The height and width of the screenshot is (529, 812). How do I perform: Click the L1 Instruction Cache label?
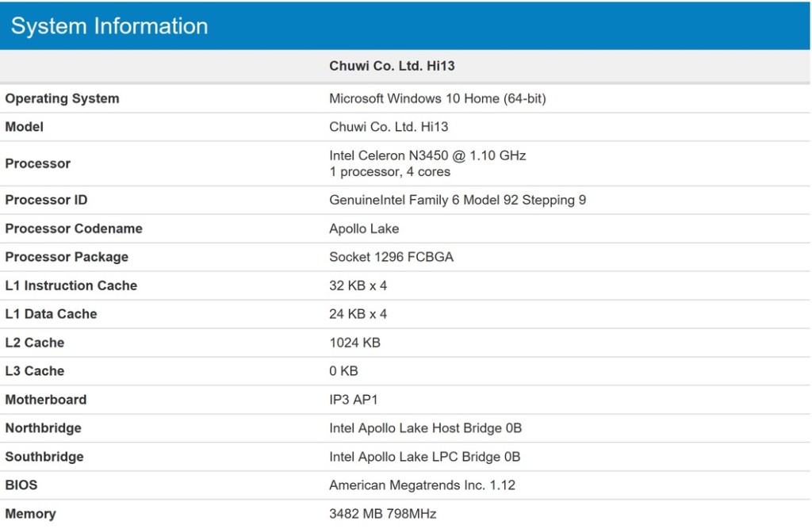[x=71, y=286]
